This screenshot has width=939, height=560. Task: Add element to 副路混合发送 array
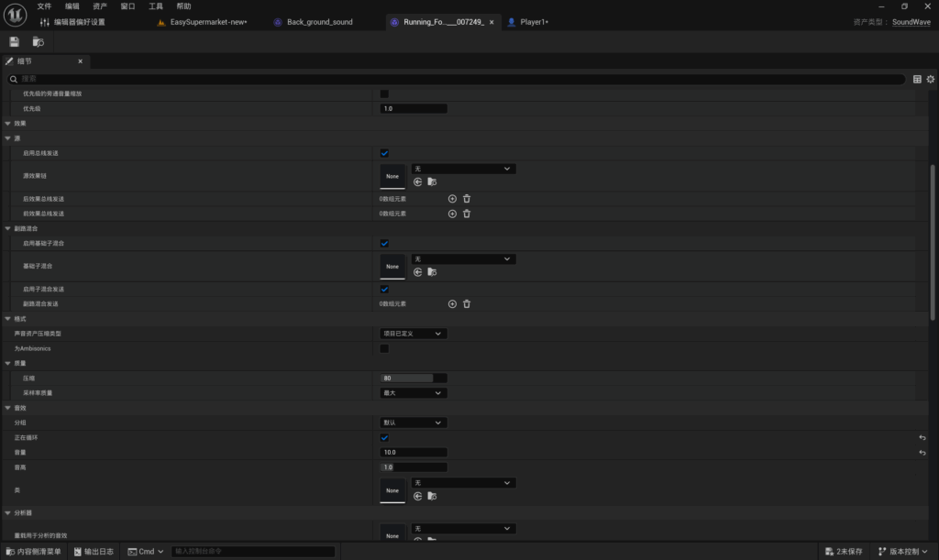pos(452,304)
